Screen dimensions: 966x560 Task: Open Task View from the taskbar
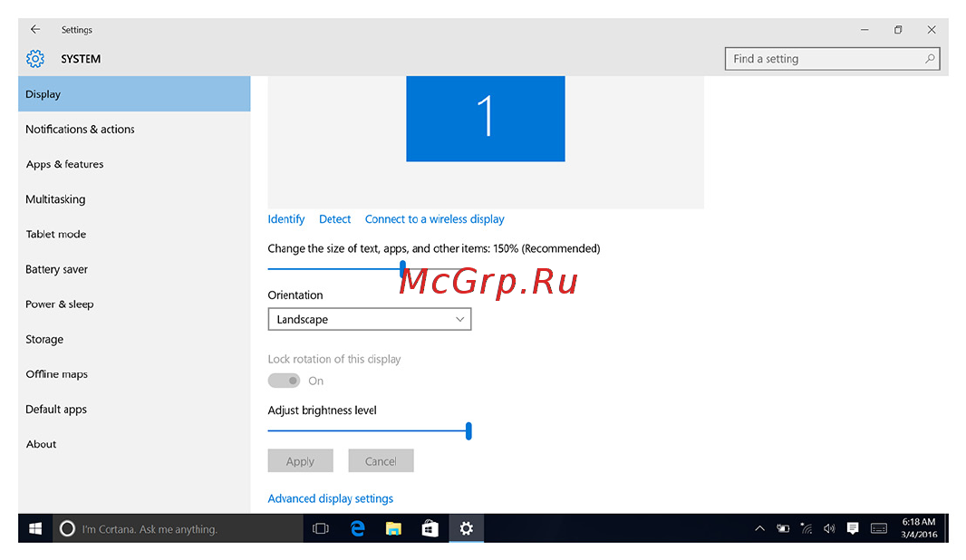[x=321, y=528]
